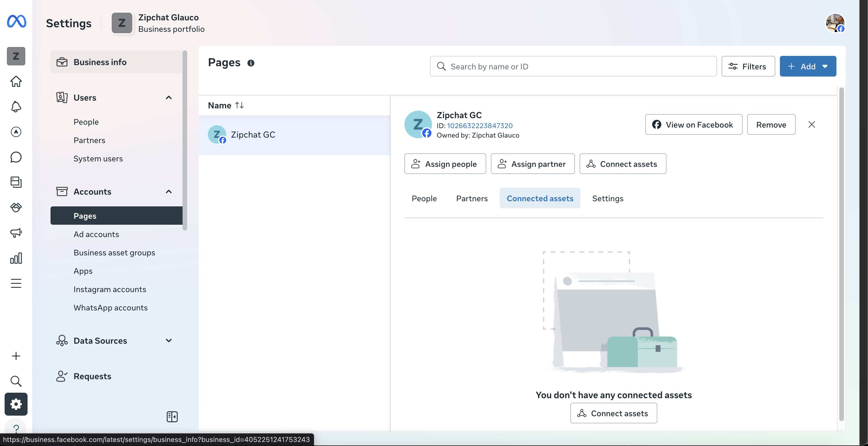Screen dimensions: 868x446
Task: Click the Meta logo icon
Action: [x=17, y=21]
